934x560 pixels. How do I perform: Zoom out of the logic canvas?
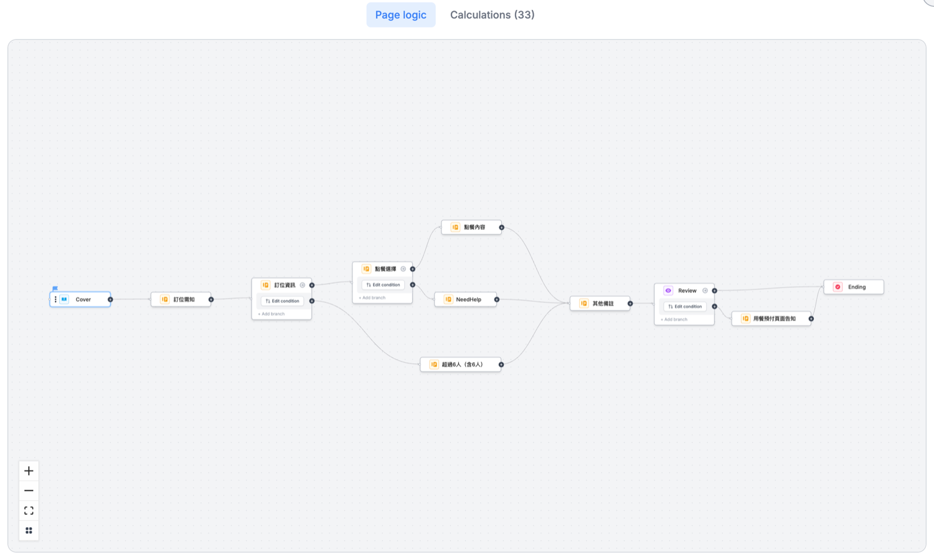29,491
